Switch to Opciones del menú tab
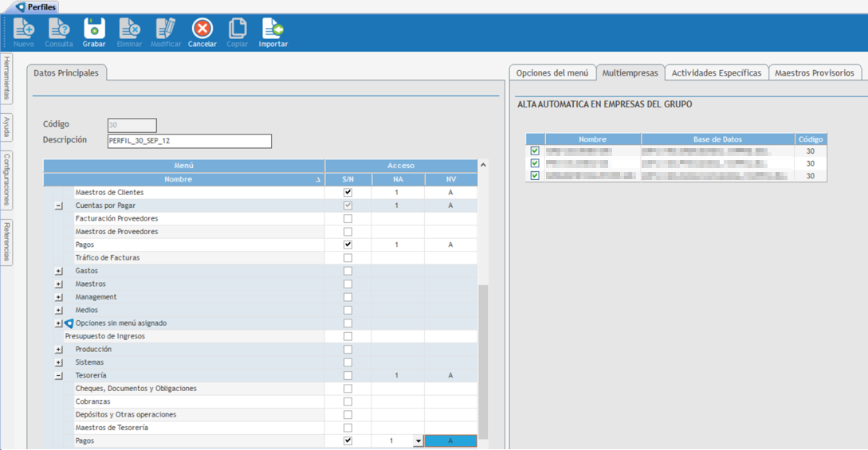Screen dimensions: 868x450 pyautogui.click(x=552, y=73)
